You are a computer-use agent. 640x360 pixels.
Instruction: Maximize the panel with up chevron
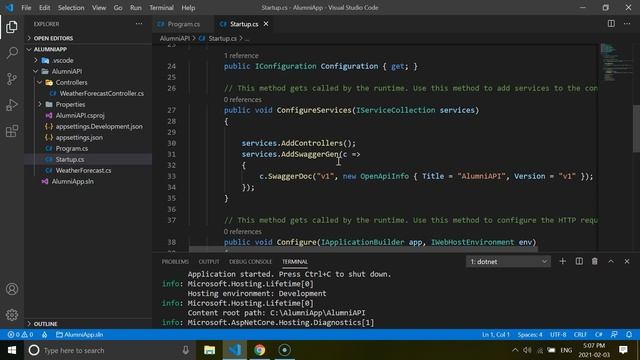coord(611,261)
